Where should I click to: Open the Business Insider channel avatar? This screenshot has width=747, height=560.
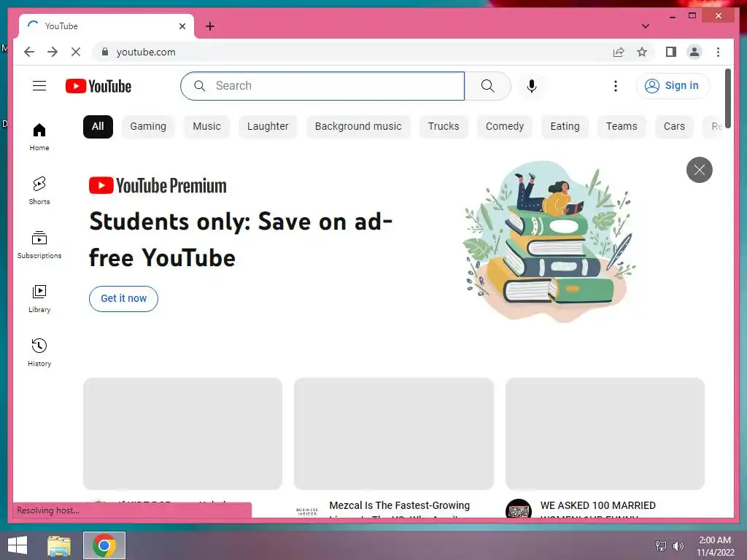click(x=307, y=512)
